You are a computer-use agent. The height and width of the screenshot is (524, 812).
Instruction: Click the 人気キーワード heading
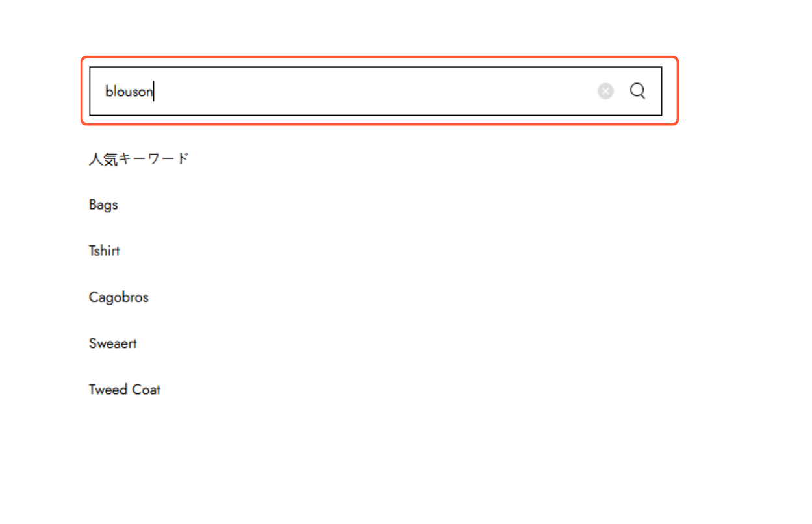pyautogui.click(x=139, y=159)
